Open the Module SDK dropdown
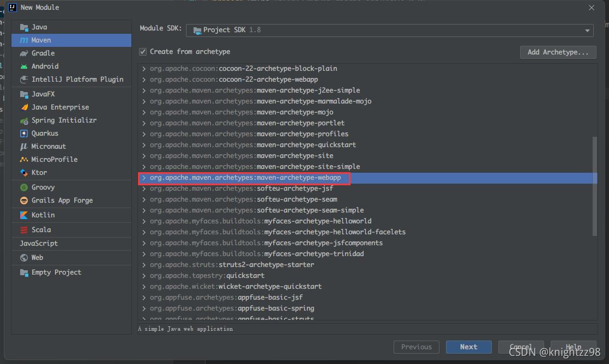 (x=390, y=31)
